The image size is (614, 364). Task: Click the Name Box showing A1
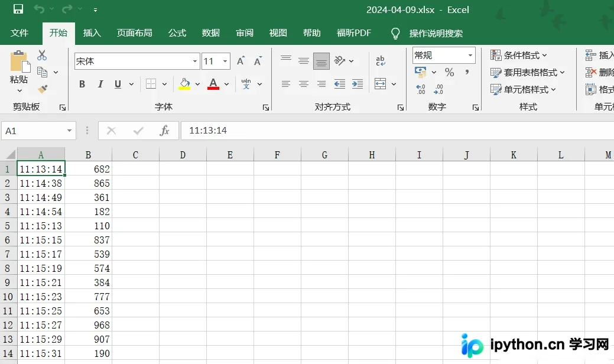[38, 131]
